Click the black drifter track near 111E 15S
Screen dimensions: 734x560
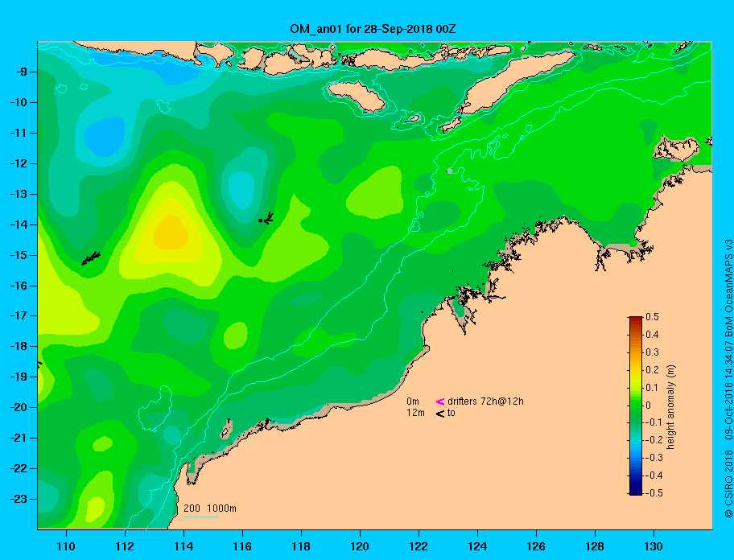point(91,258)
